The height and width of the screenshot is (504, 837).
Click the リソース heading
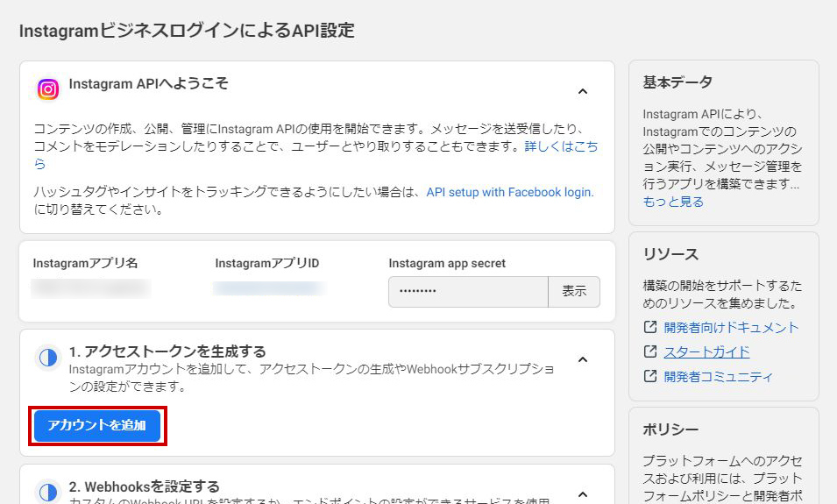pyautogui.click(x=670, y=255)
